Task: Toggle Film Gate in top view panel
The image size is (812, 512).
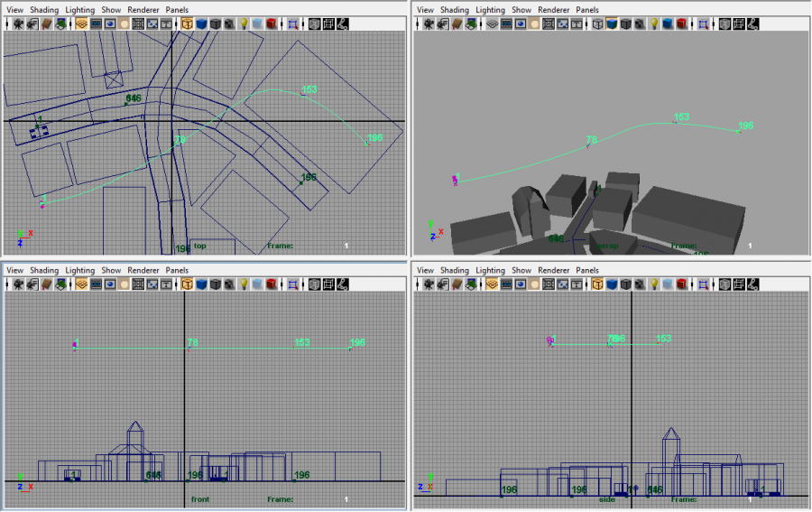Action: coord(96,23)
